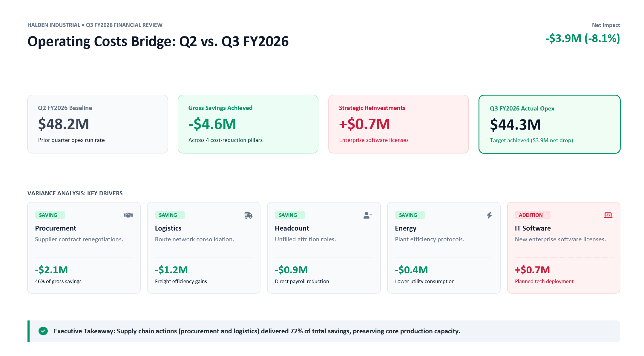This screenshot has width=644, height=356.
Task: Click the lightning bolt icon on Energy card
Action: click(489, 215)
